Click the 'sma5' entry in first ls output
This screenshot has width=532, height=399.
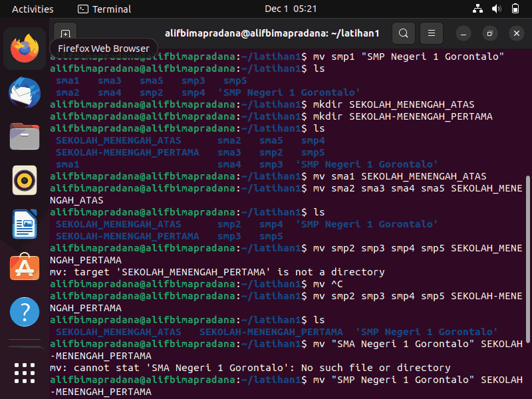tap(152, 80)
